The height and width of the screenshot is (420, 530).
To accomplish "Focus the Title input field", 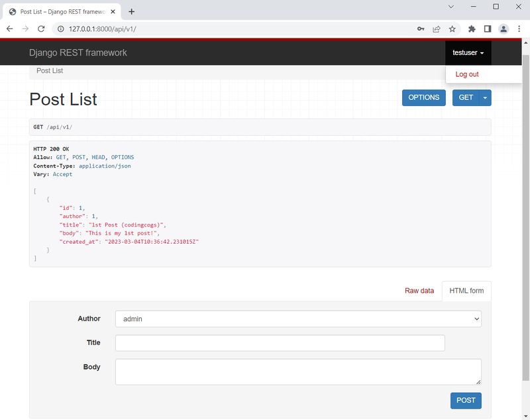I will point(280,343).
